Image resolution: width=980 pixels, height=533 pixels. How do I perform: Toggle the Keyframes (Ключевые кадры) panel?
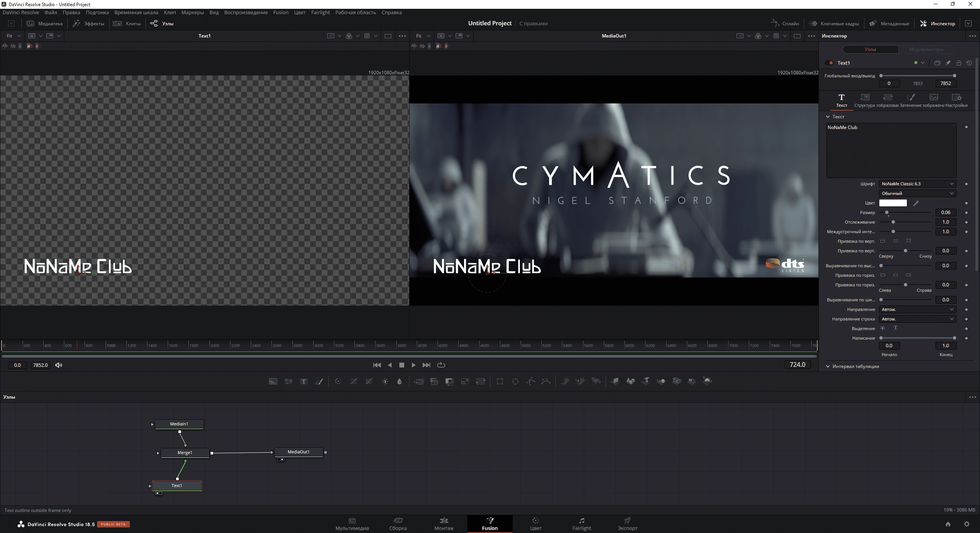coord(834,23)
